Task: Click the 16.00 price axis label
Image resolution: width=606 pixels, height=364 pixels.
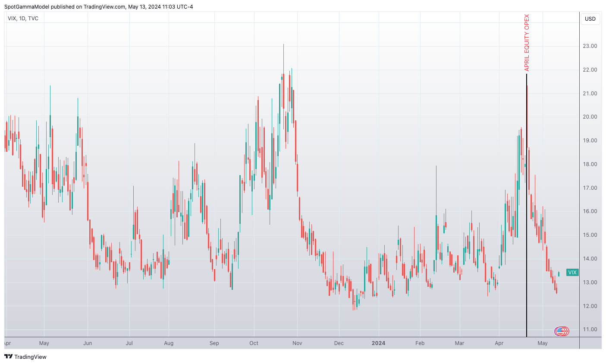Action: click(590, 211)
